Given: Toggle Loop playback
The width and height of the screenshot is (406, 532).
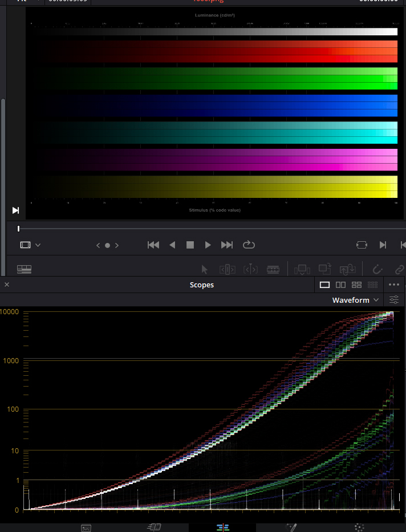Looking at the screenshot, I should 249,245.
